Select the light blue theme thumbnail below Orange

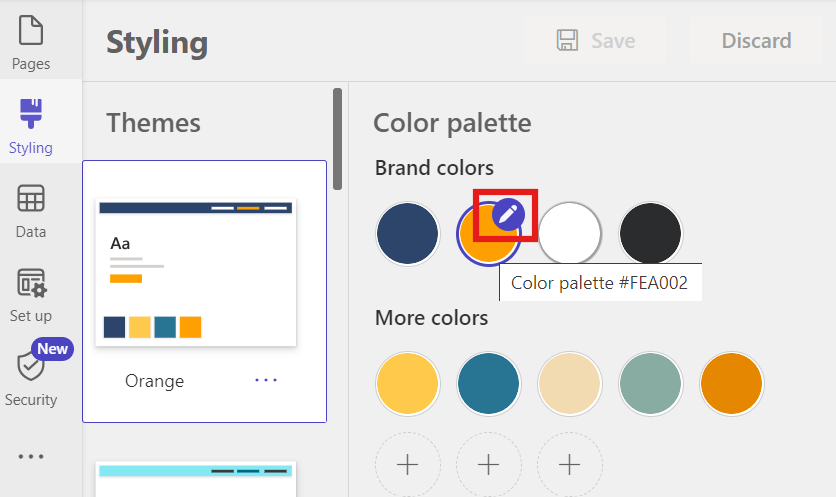pyautogui.click(x=196, y=480)
